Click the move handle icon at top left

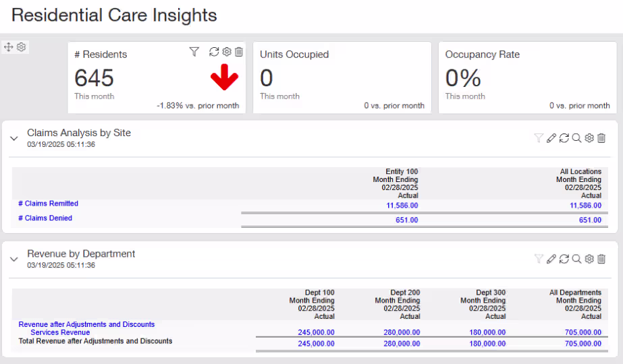(x=9, y=47)
